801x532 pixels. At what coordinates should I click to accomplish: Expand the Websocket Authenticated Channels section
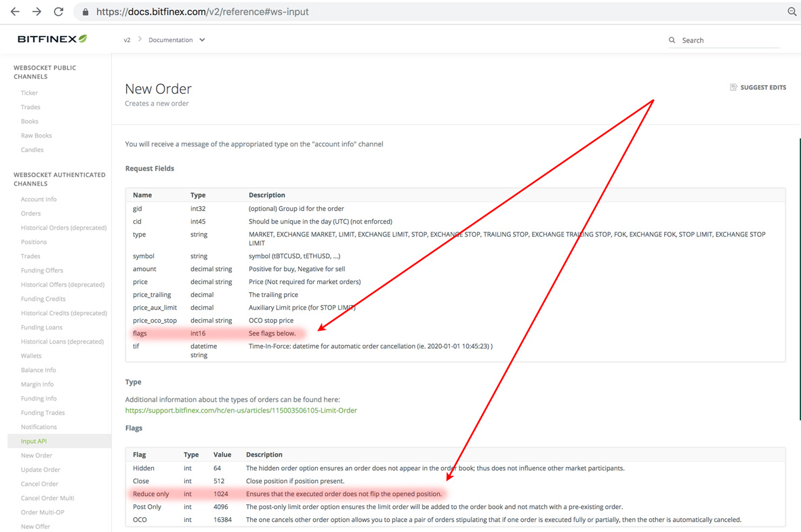click(x=59, y=179)
